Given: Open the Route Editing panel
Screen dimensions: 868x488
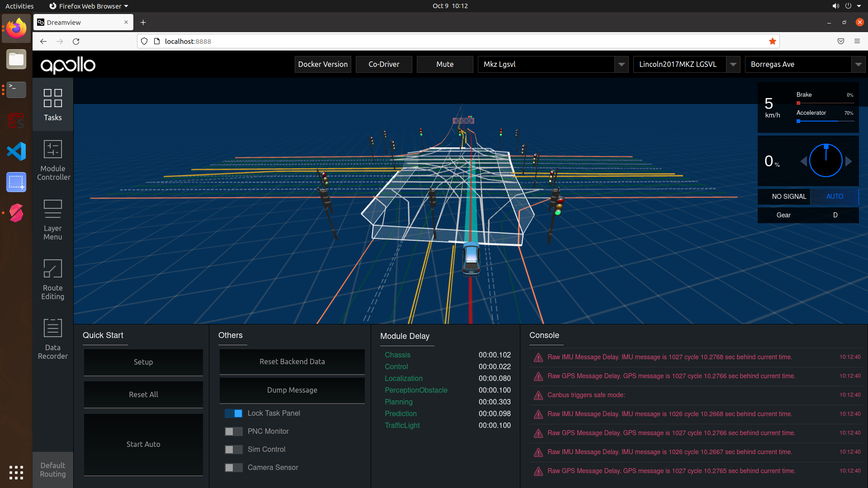Looking at the screenshot, I should point(53,280).
